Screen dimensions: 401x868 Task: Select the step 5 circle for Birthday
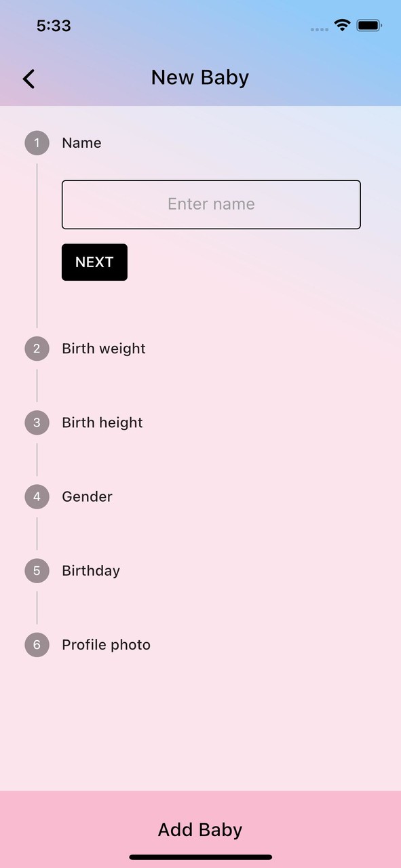[37, 570]
